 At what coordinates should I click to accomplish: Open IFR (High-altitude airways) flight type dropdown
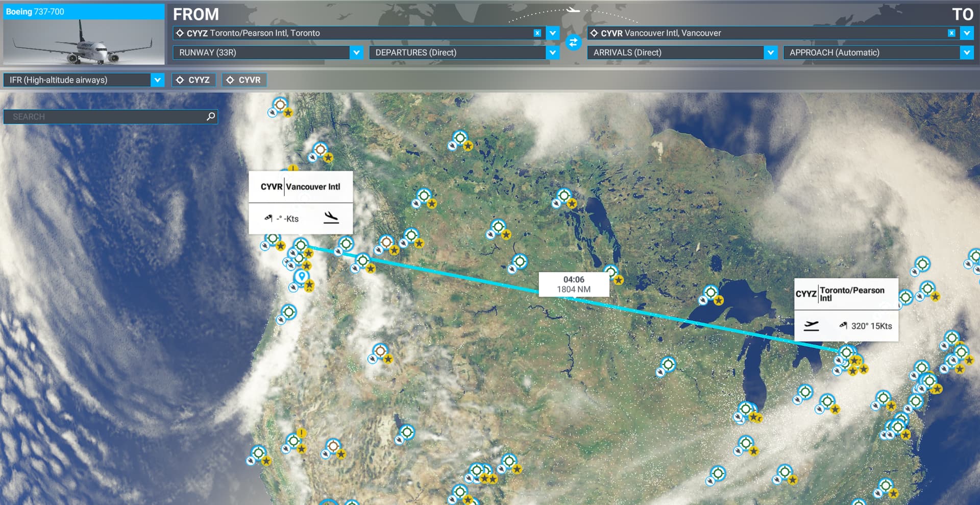(x=157, y=80)
